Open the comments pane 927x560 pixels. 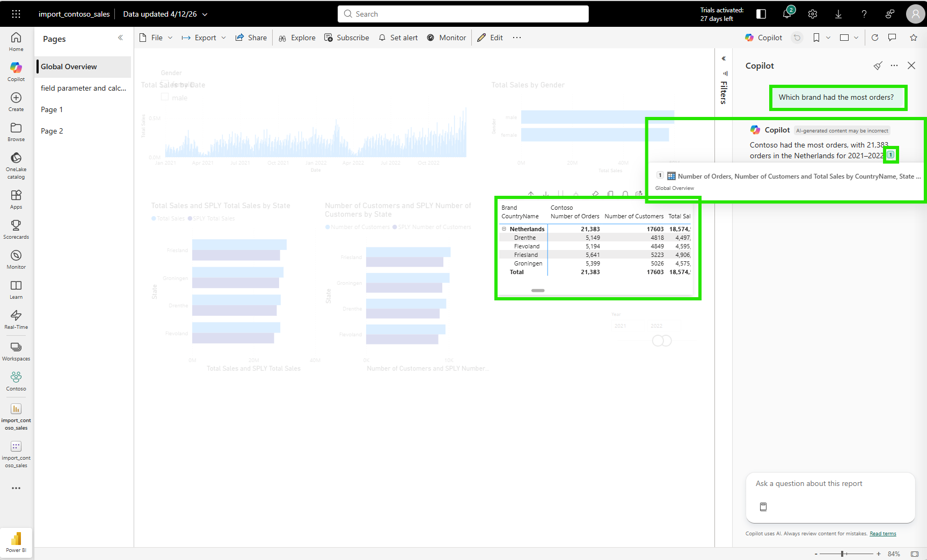pos(892,38)
